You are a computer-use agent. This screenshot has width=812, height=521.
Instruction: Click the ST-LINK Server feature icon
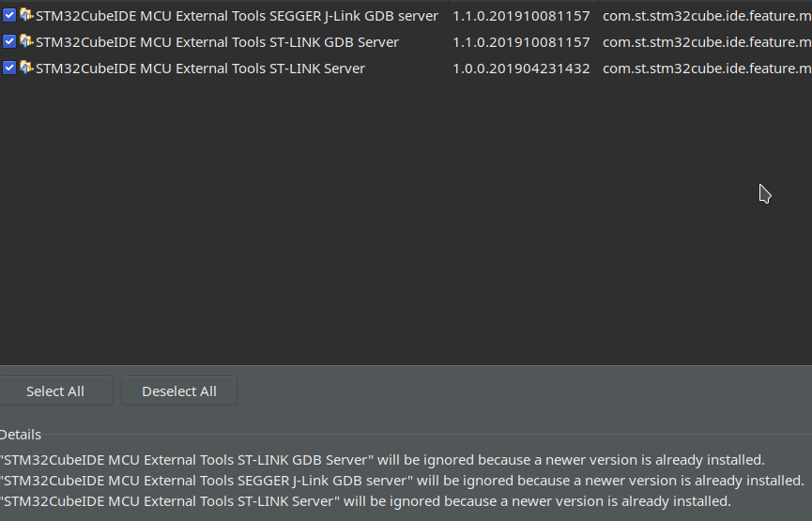tap(26, 68)
